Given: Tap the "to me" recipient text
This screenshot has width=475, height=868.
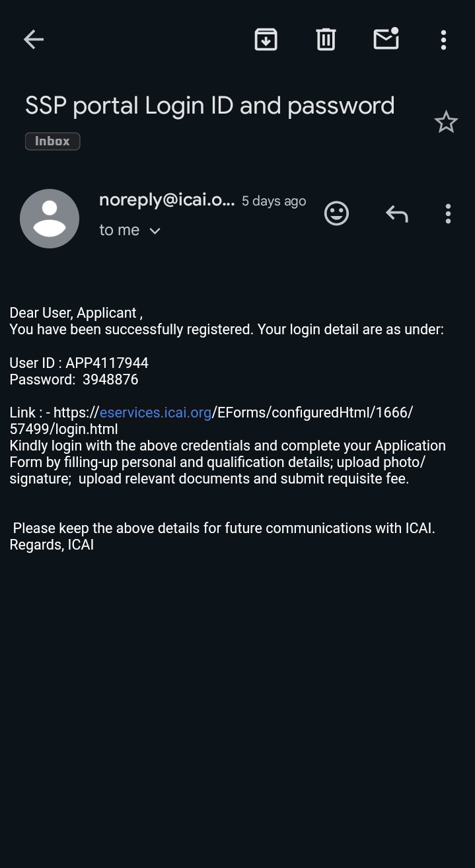Looking at the screenshot, I should [x=119, y=230].
